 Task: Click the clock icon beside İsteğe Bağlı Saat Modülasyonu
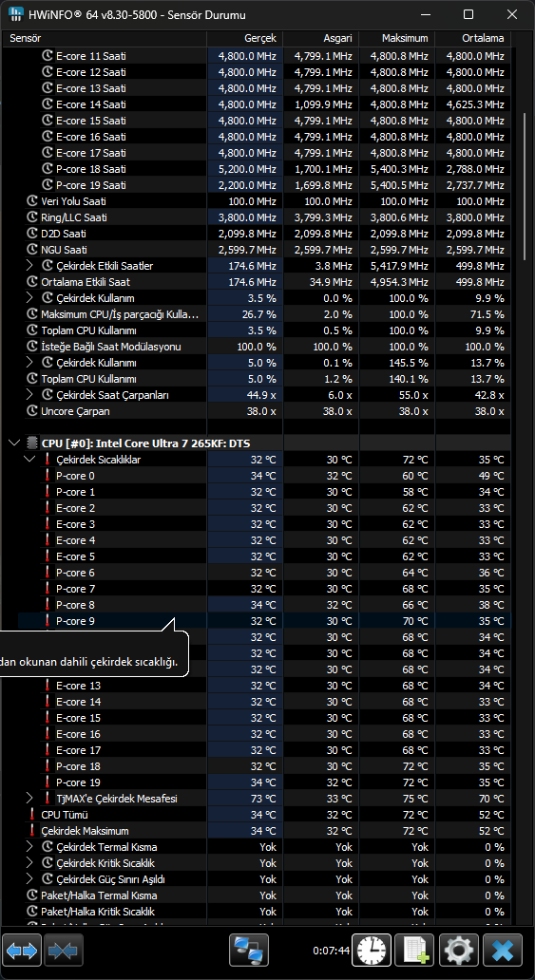click(32, 347)
